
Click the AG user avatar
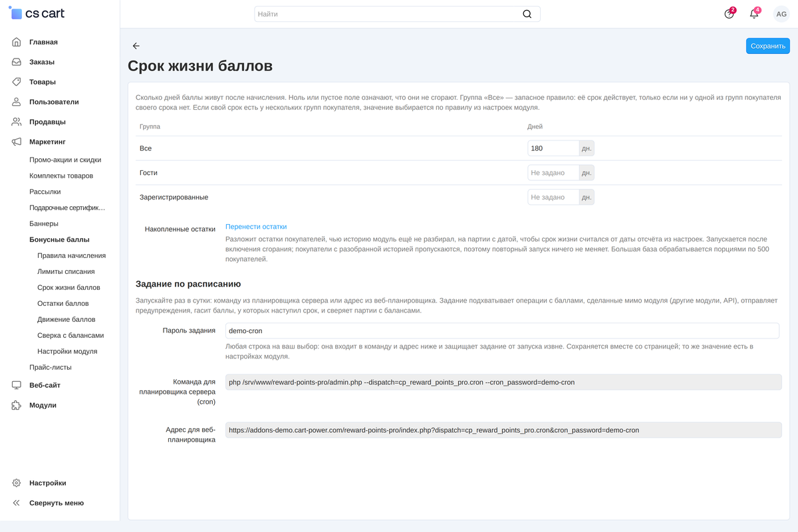tap(781, 14)
